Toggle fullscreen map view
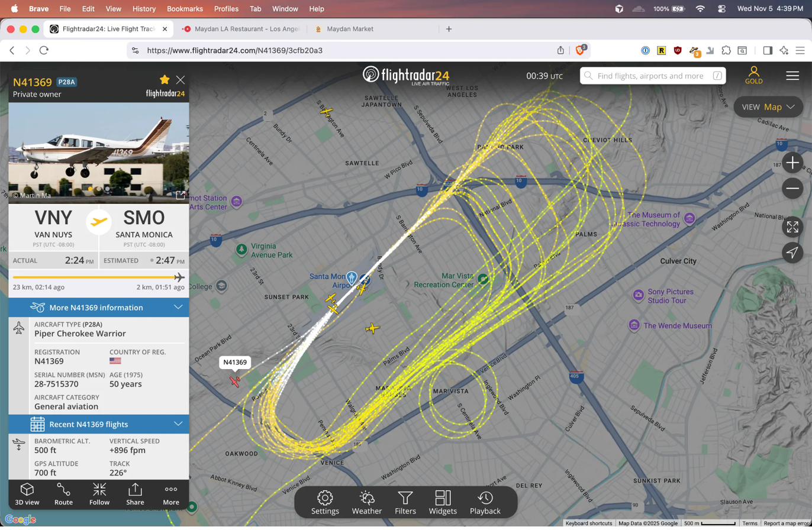812x530 pixels. pos(792,227)
